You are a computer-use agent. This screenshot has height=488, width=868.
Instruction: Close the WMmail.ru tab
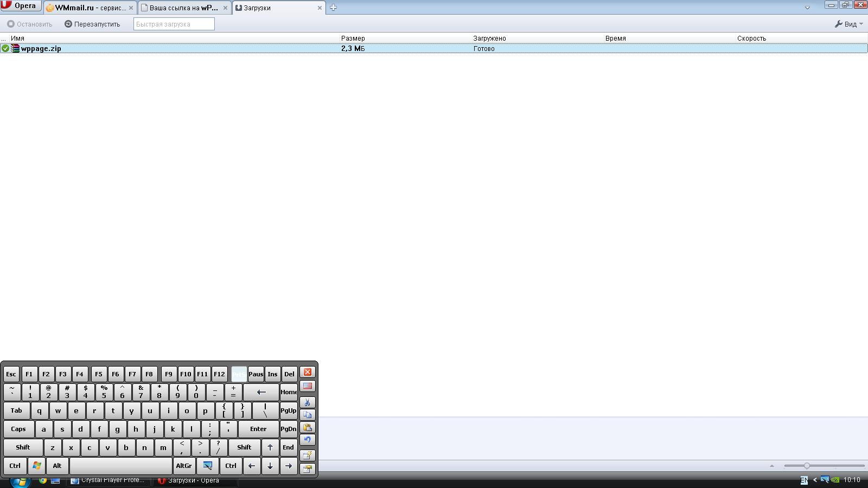[131, 8]
